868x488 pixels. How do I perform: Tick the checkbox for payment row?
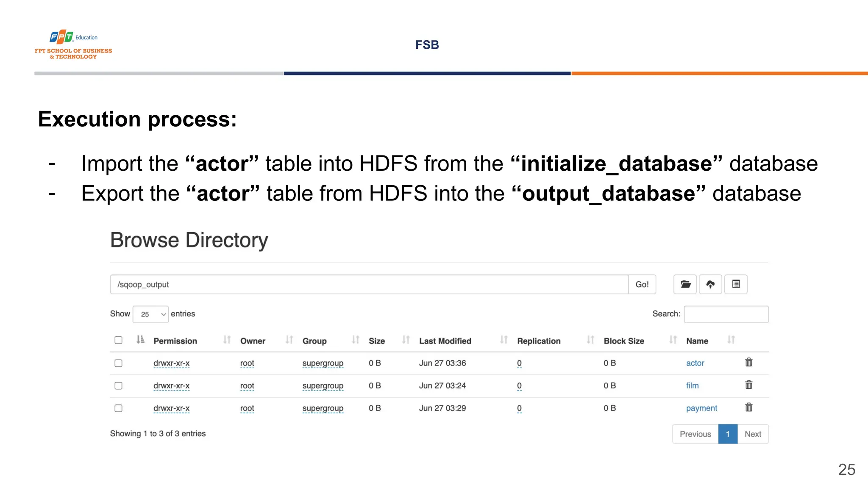(119, 408)
